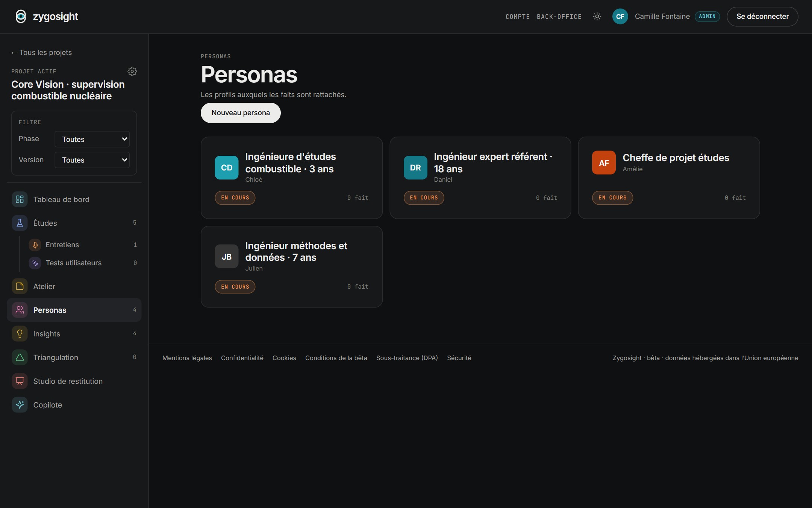812x508 pixels.
Task: Open Sous-traitance (DPA) link
Action: (407, 358)
